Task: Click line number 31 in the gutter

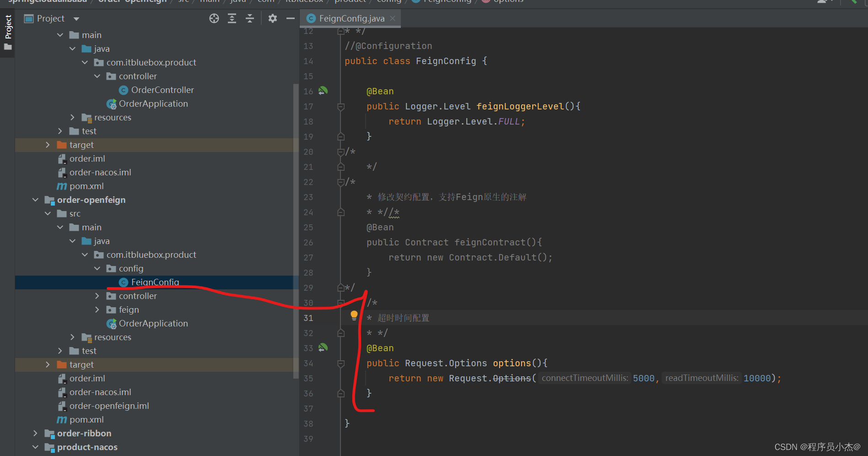Action: (308, 318)
